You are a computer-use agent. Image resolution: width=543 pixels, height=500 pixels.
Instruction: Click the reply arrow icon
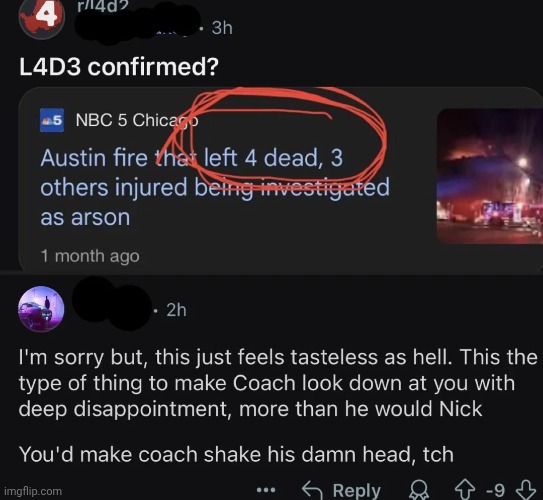pos(312,490)
